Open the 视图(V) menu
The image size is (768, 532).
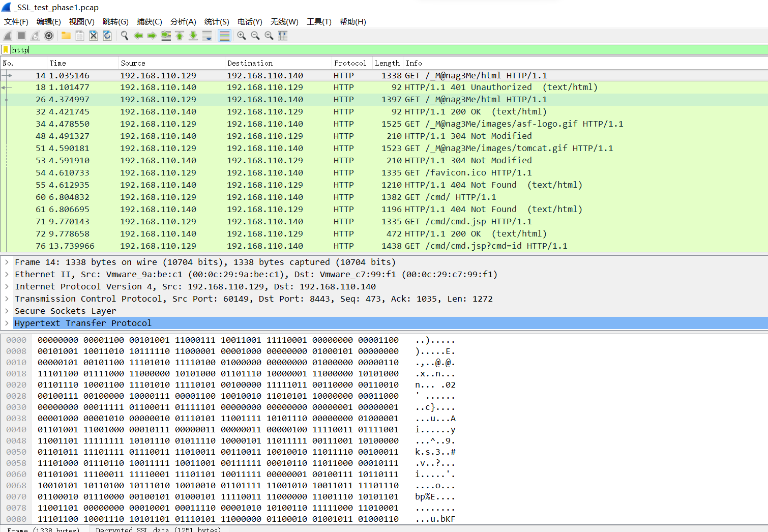(82, 22)
